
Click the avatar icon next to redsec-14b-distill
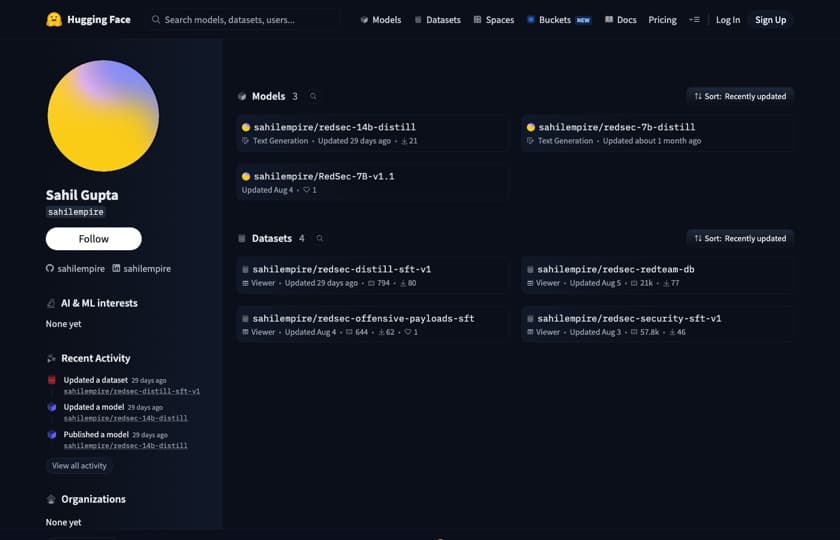click(x=246, y=128)
